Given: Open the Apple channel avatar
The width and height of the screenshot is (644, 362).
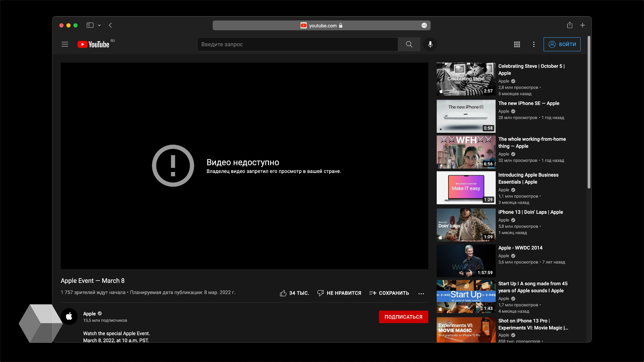Looking at the screenshot, I should tap(69, 316).
